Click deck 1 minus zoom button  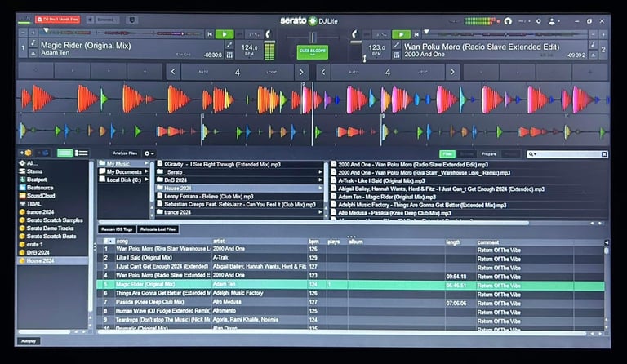[x=23, y=33]
